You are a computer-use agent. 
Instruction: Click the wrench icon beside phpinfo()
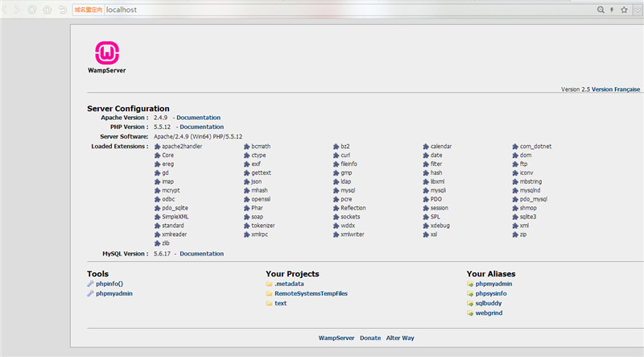point(90,284)
